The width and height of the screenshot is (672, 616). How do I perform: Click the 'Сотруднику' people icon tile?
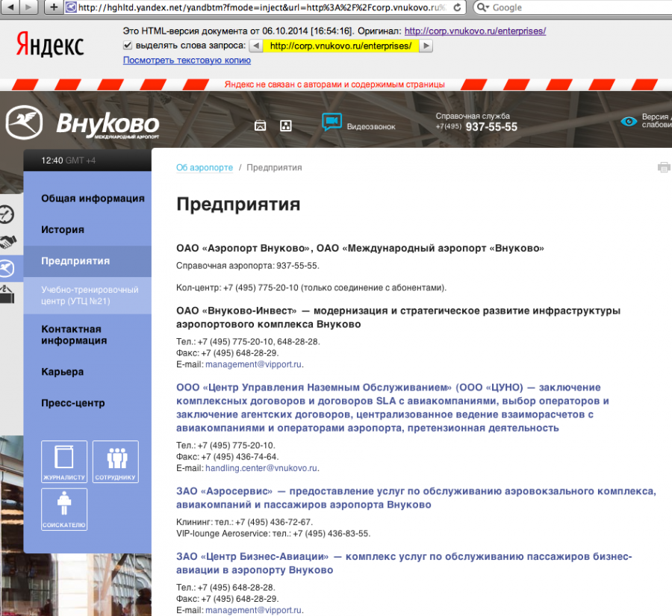(x=116, y=461)
